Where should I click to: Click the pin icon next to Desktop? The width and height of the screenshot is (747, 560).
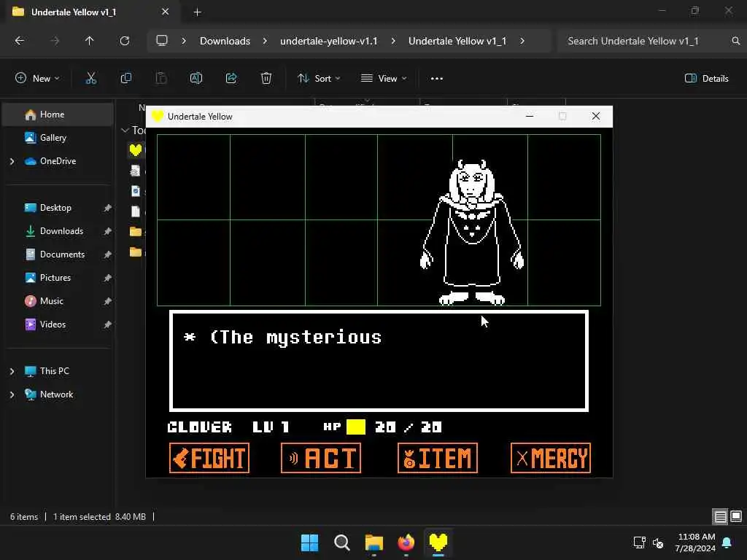107,208
